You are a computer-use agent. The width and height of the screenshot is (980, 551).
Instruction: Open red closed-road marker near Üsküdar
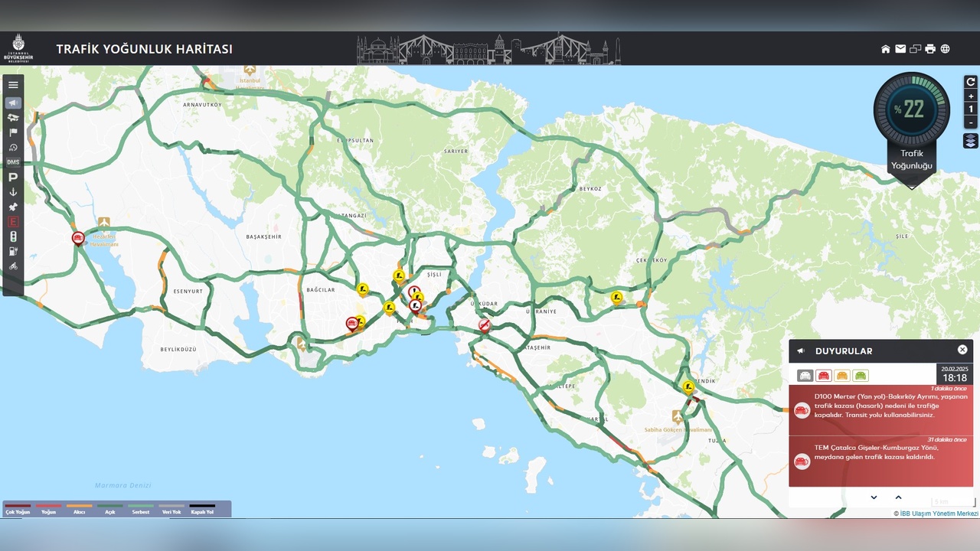click(484, 326)
